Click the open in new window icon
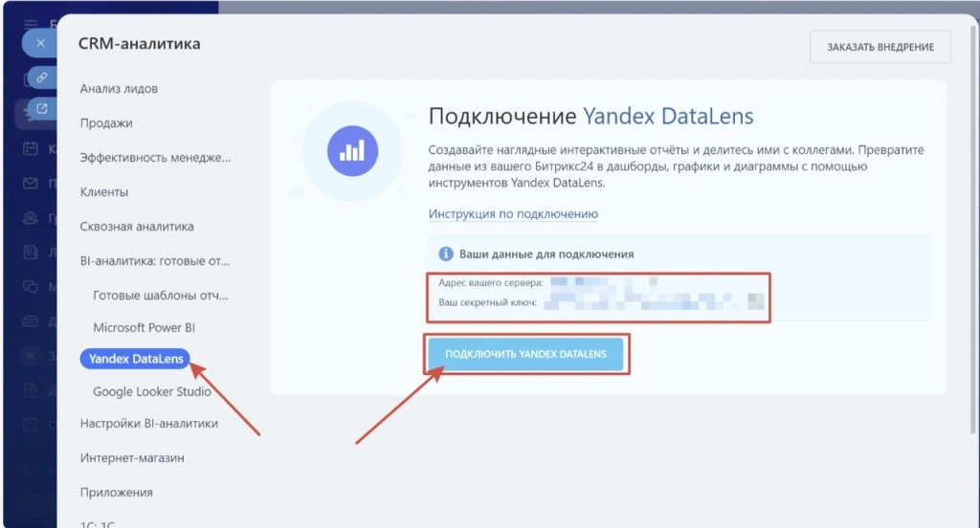The image size is (980, 528). (x=42, y=109)
